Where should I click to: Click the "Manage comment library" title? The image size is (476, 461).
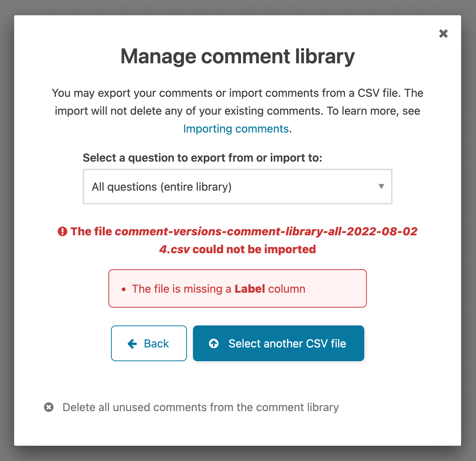tap(237, 56)
